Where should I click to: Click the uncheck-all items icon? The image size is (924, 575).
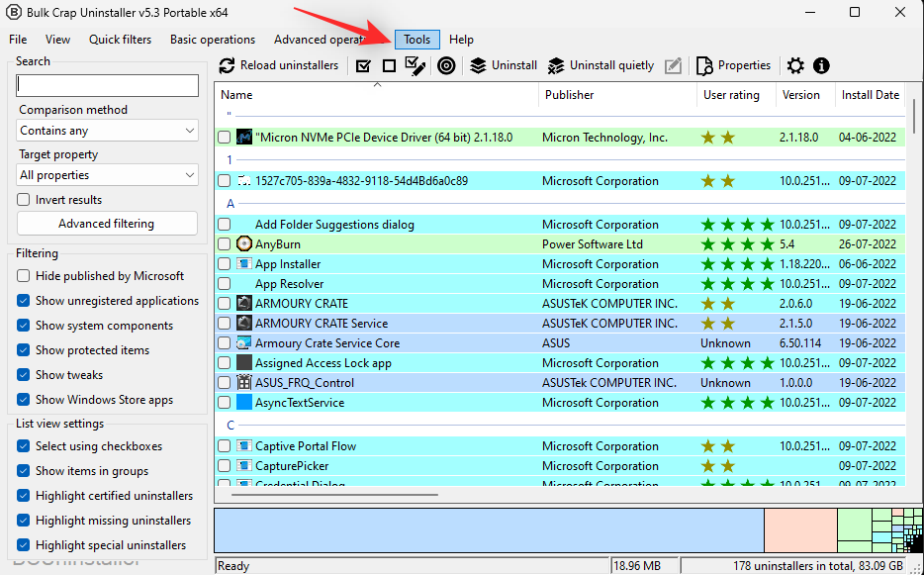(388, 65)
